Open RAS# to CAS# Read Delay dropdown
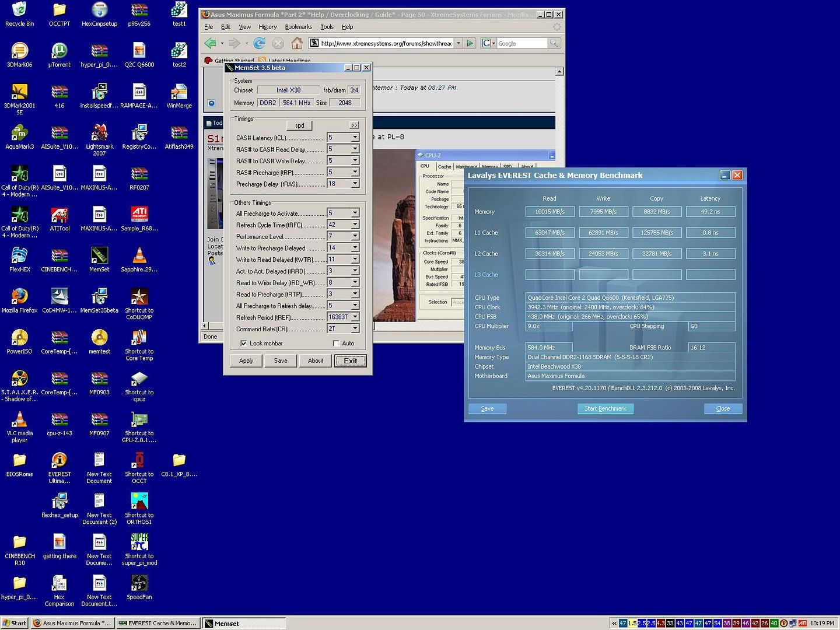 pyautogui.click(x=355, y=149)
